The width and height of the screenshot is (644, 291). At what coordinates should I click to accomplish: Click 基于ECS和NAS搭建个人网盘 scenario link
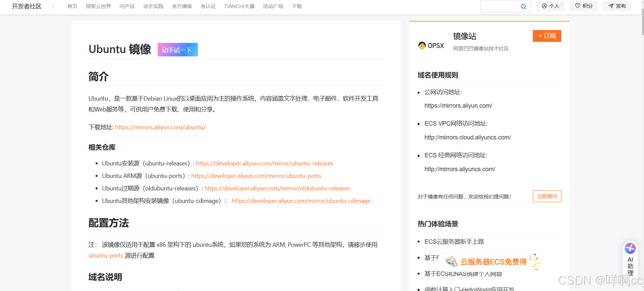pos(463,274)
